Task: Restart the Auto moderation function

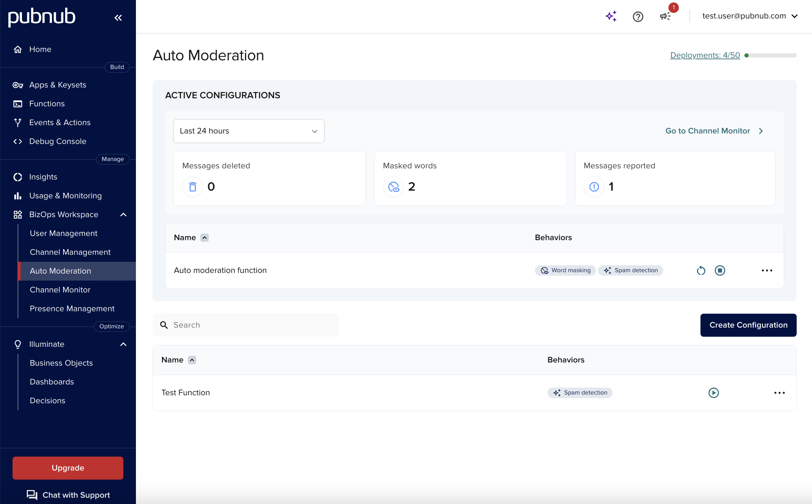Action: 701,270
